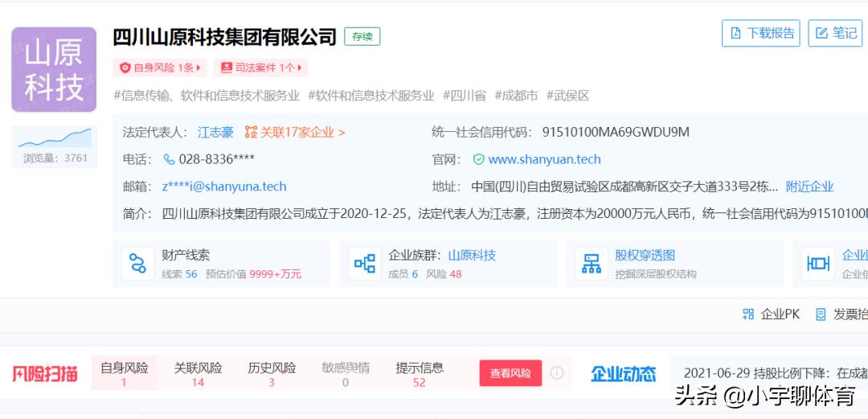Open 关联17家企业 link
This screenshot has height=419, width=868.
click(x=303, y=133)
